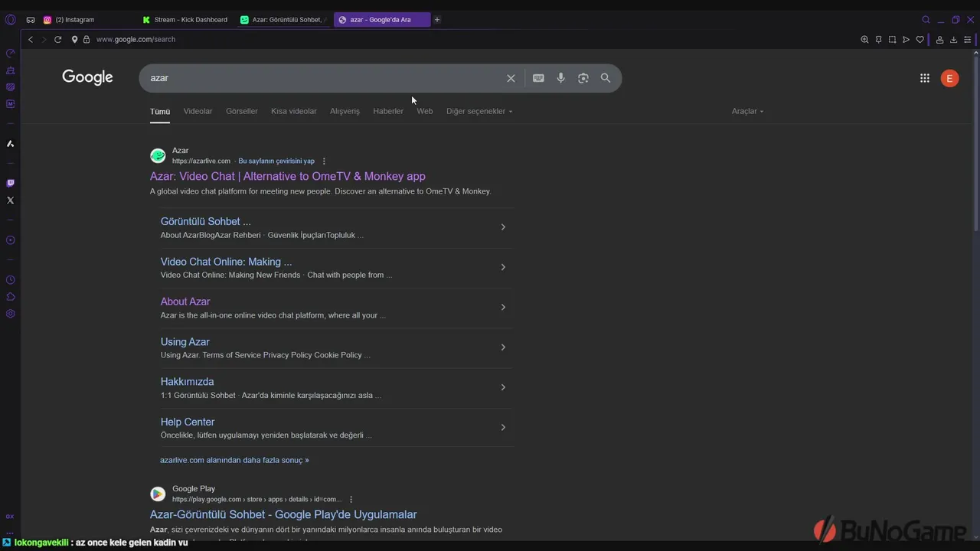Open the downloads icon in toolbar
This screenshot has height=551, width=980.
pyautogui.click(x=953, y=39)
